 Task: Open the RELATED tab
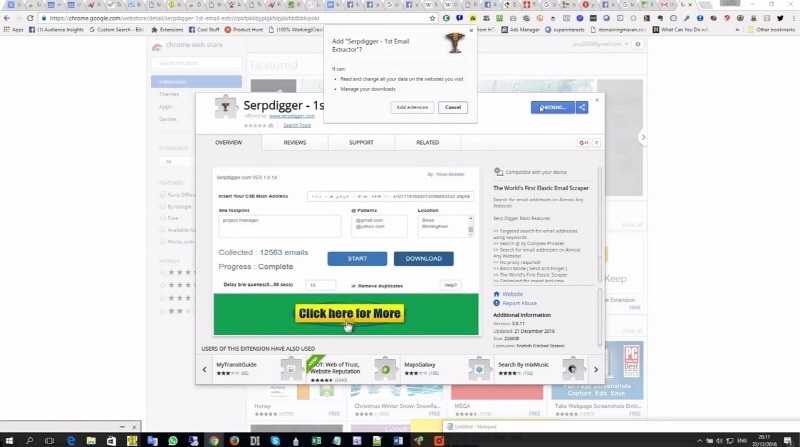pos(428,142)
